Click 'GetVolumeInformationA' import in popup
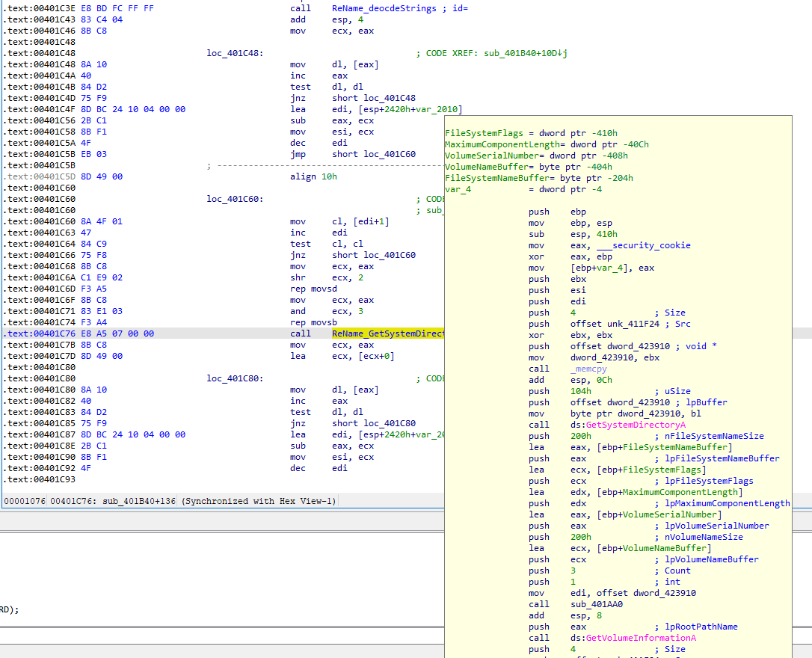812x658 pixels. click(x=641, y=638)
